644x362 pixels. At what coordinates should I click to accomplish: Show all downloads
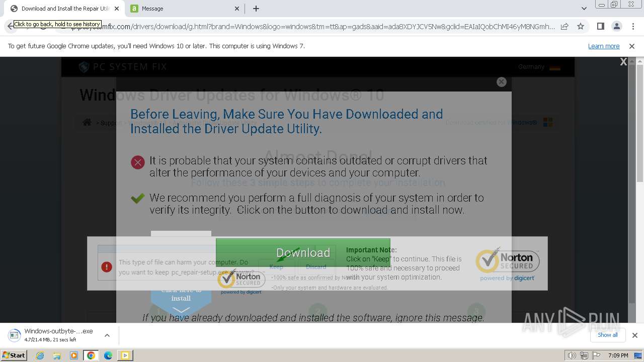point(608,335)
